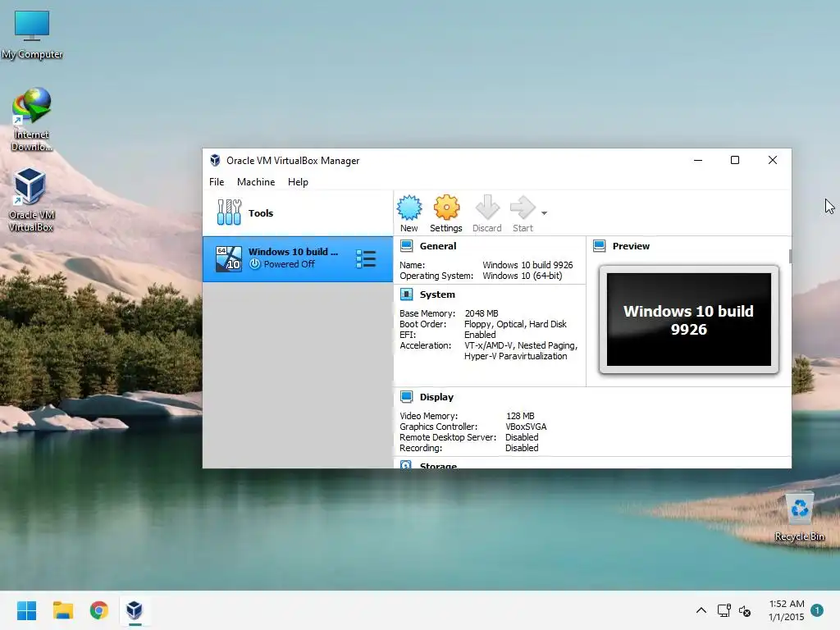Click the Discard toolbar icon
The width and height of the screenshot is (840, 630).
487,208
